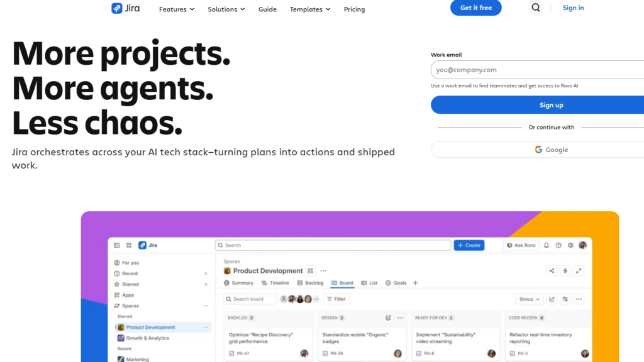Expand the Solutions menu

(226, 9)
